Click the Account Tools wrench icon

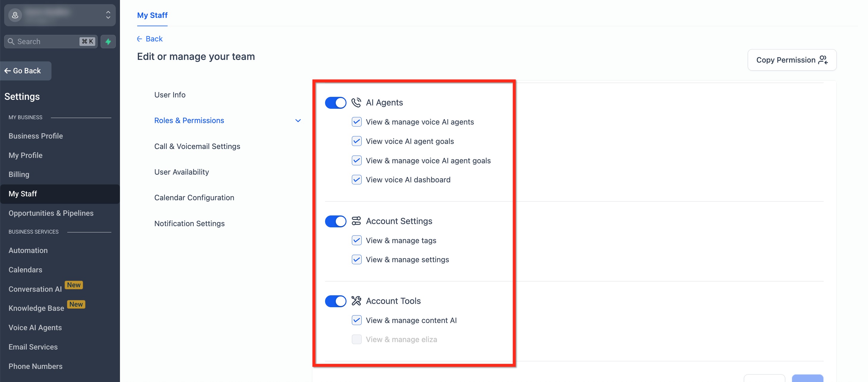pyautogui.click(x=356, y=301)
